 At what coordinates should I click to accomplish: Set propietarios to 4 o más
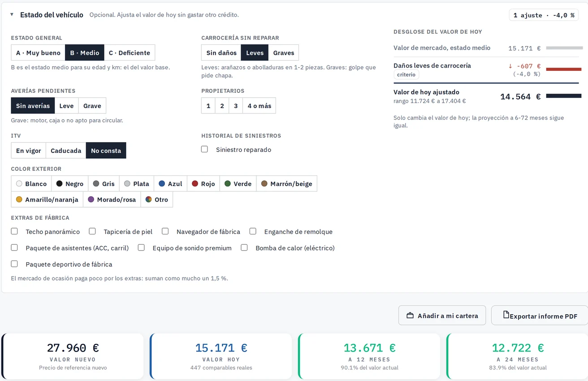point(259,106)
